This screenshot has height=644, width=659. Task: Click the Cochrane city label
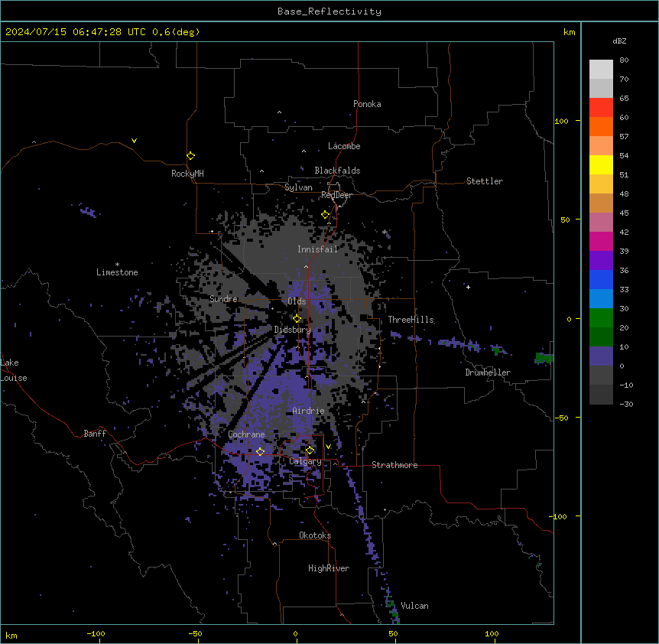tap(246, 434)
